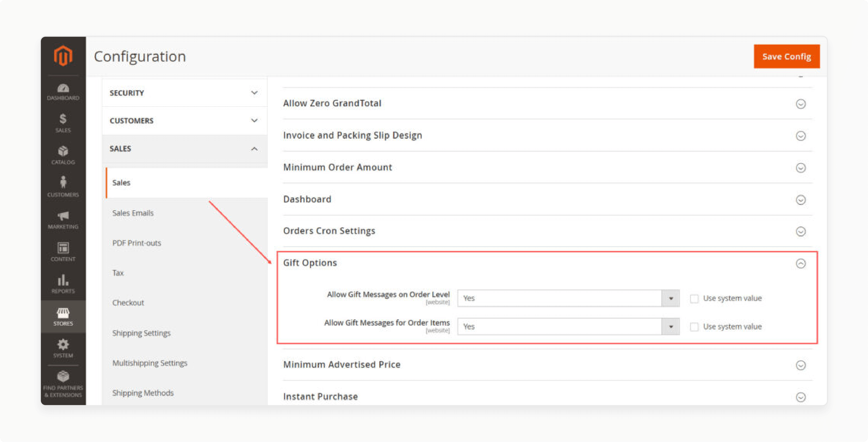868x442 pixels.
Task: Open the Reports bar chart sidebar icon
Action: (63, 284)
